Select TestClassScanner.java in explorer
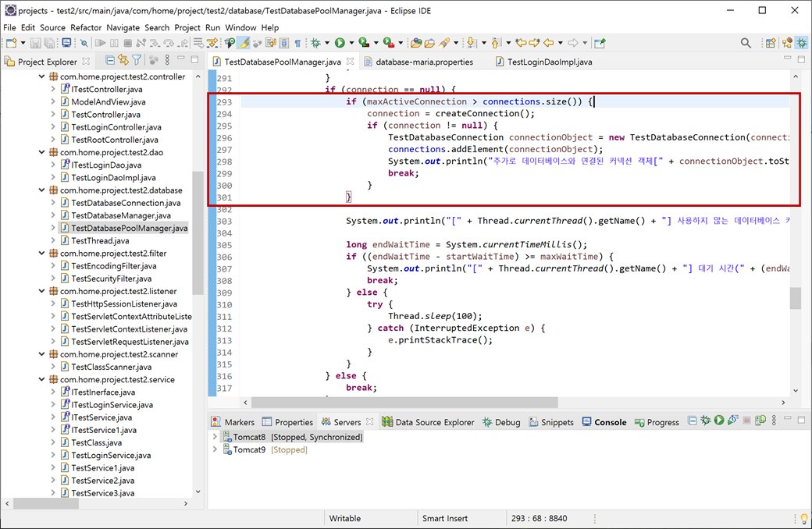This screenshot has width=812, height=529. (112, 367)
